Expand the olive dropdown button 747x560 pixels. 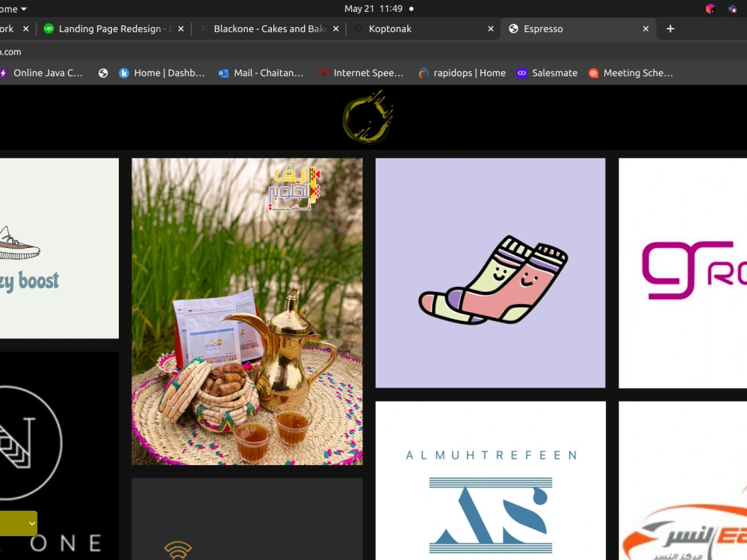point(19,523)
